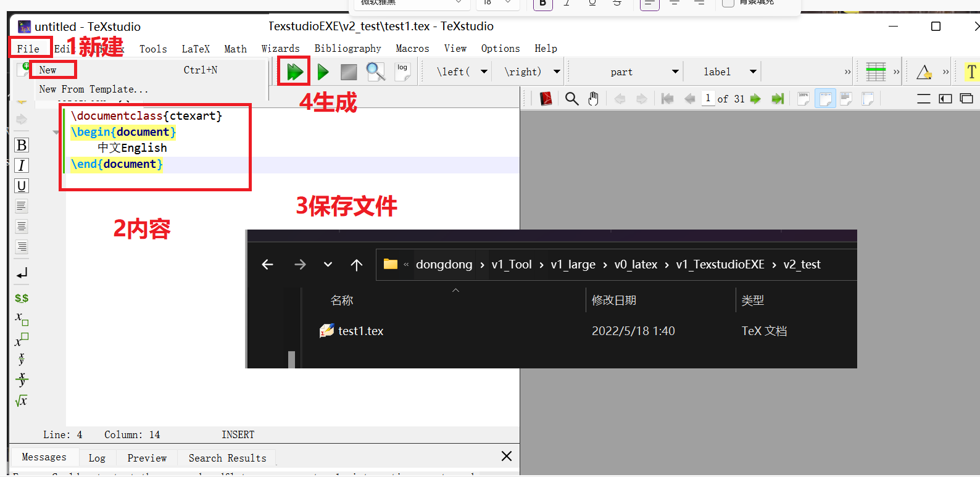The image size is (980, 477).
Task: Go to the next PDF page
Action: click(755, 99)
